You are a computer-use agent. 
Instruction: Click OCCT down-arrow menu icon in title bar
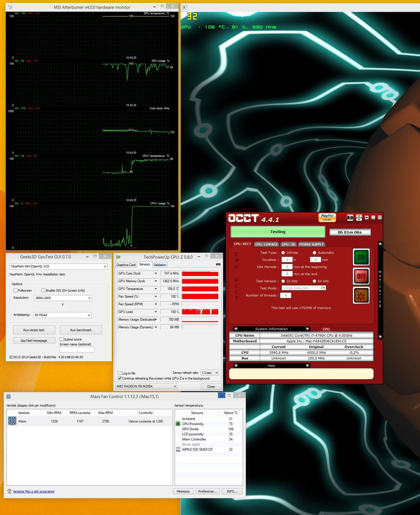(x=366, y=218)
